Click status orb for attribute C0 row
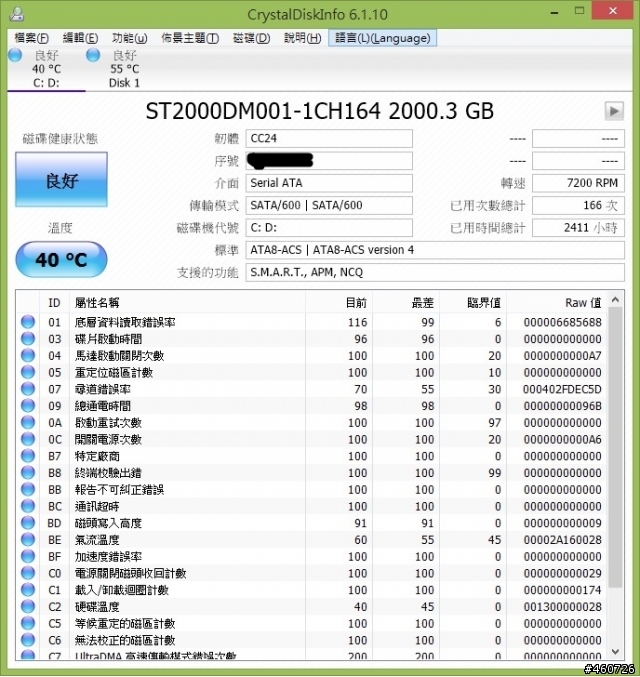 28,573
